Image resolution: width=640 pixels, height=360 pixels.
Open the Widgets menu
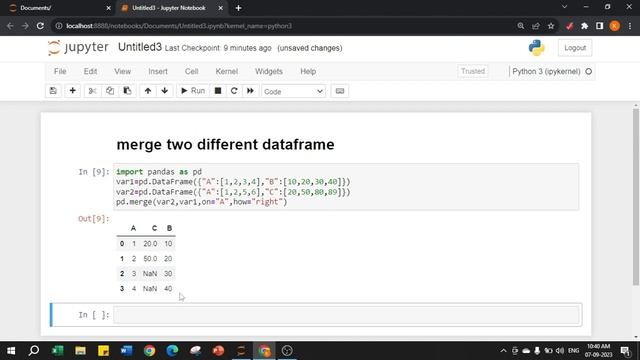(x=269, y=71)
